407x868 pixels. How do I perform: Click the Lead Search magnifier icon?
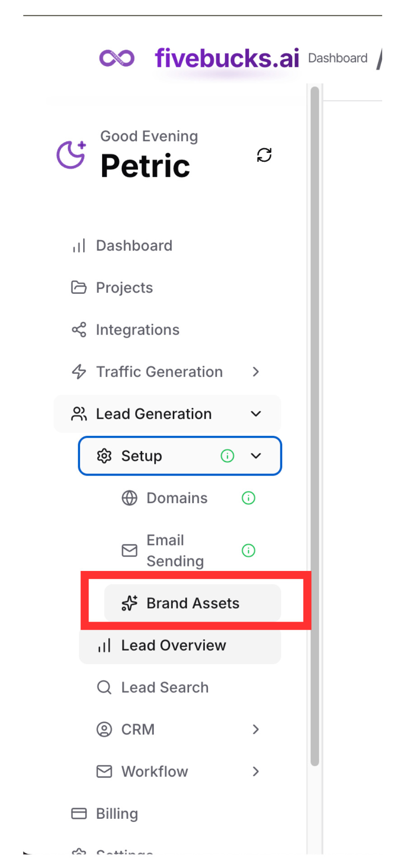point(104,687)
